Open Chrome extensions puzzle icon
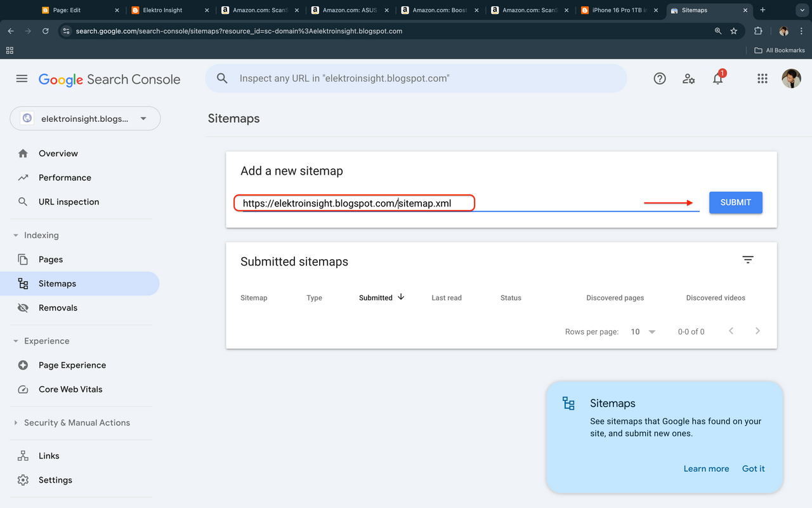812x508 pixels. click(x=758, y=30)
